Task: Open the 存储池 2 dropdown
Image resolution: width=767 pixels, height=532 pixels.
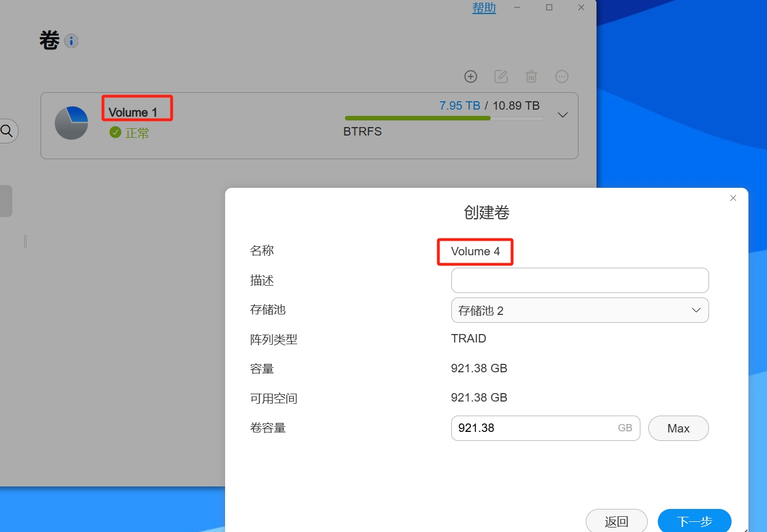Action: click(x=580, y=310)
